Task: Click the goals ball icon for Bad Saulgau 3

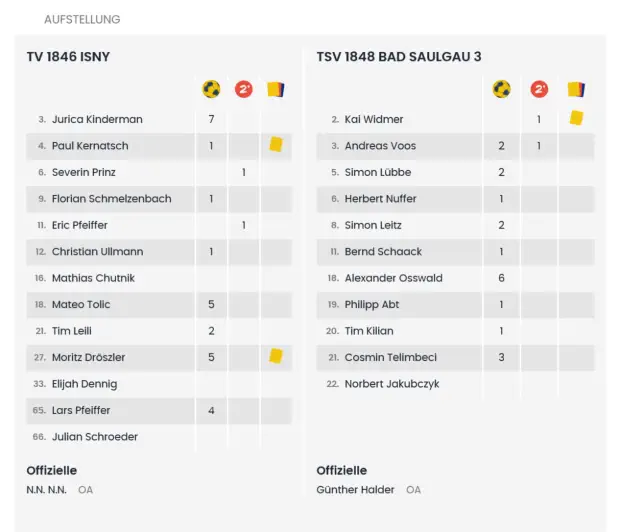Action: tap(501, 89)
